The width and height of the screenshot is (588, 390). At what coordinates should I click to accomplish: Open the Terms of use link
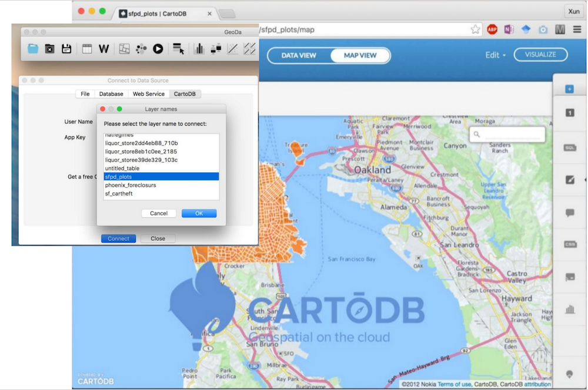click(454, 384)
